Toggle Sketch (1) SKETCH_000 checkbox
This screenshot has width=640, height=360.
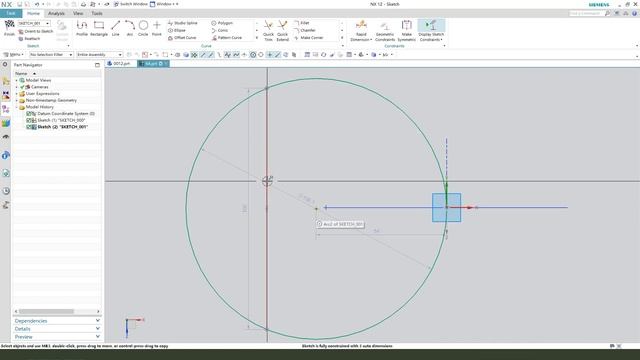29,120
